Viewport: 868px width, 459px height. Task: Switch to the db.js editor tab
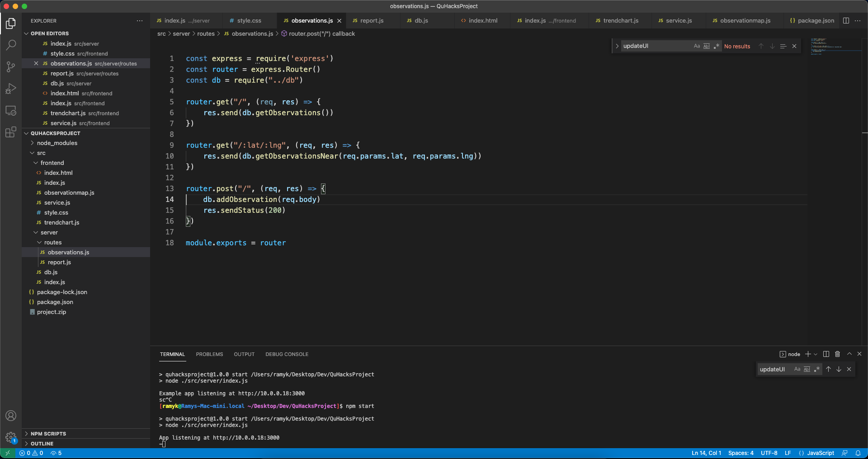click(421, 21)
